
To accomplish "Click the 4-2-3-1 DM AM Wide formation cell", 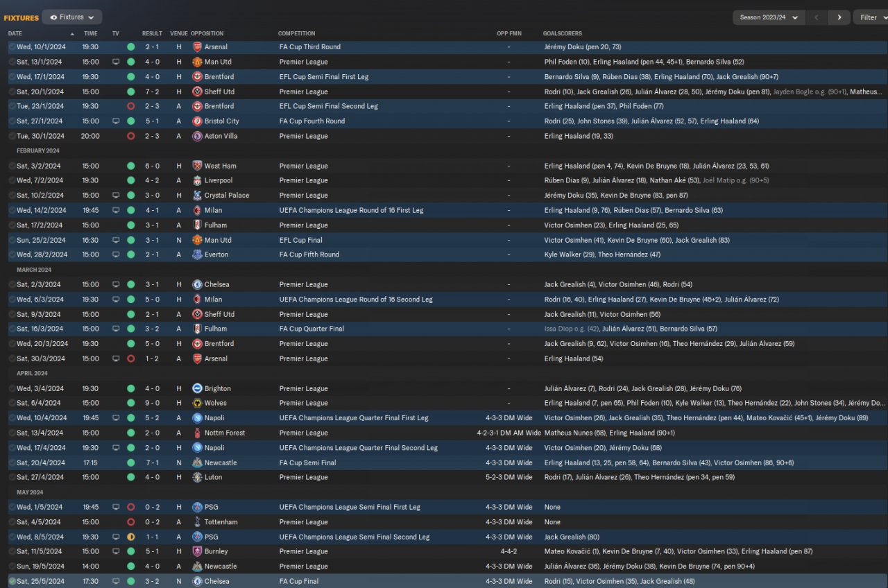I will click(509, 433).
